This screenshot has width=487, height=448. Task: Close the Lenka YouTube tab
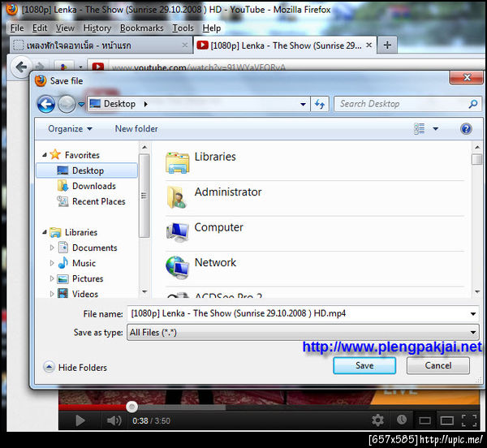[x=369, y=45]
